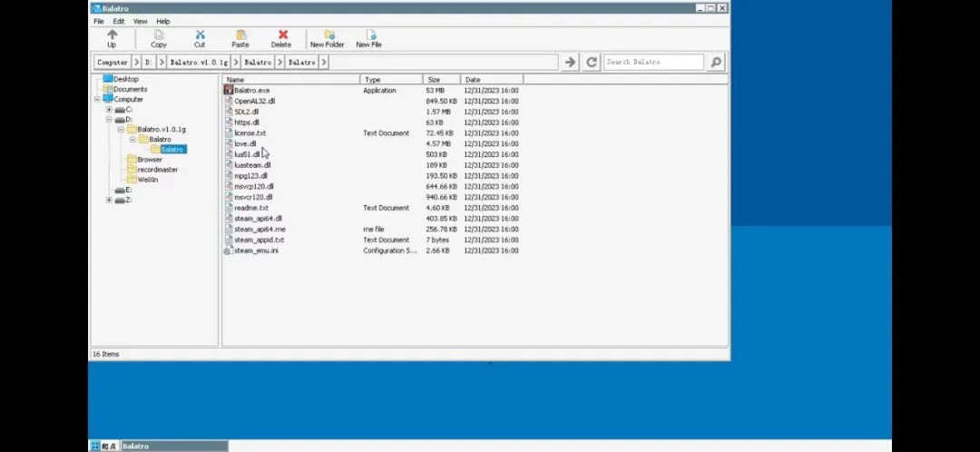Create a file via New File icon
This screenshot has height=452, width=980.
coord(368,39)
